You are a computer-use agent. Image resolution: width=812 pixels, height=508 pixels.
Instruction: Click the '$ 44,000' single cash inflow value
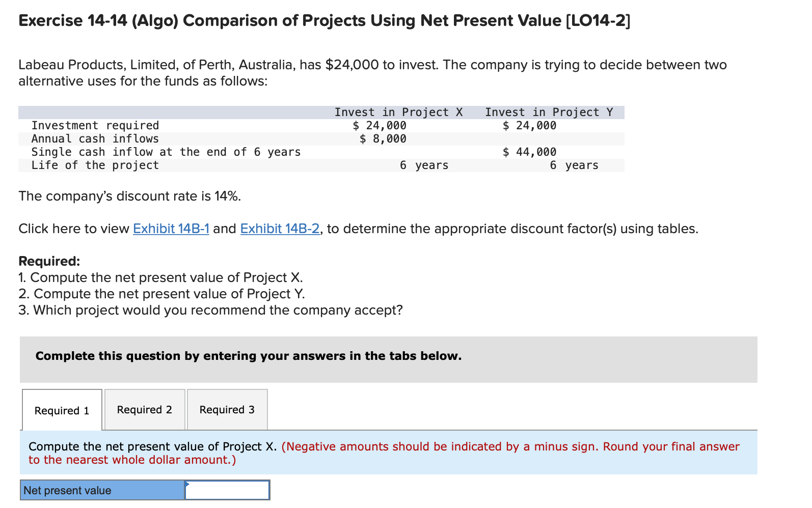coord(529,152)
